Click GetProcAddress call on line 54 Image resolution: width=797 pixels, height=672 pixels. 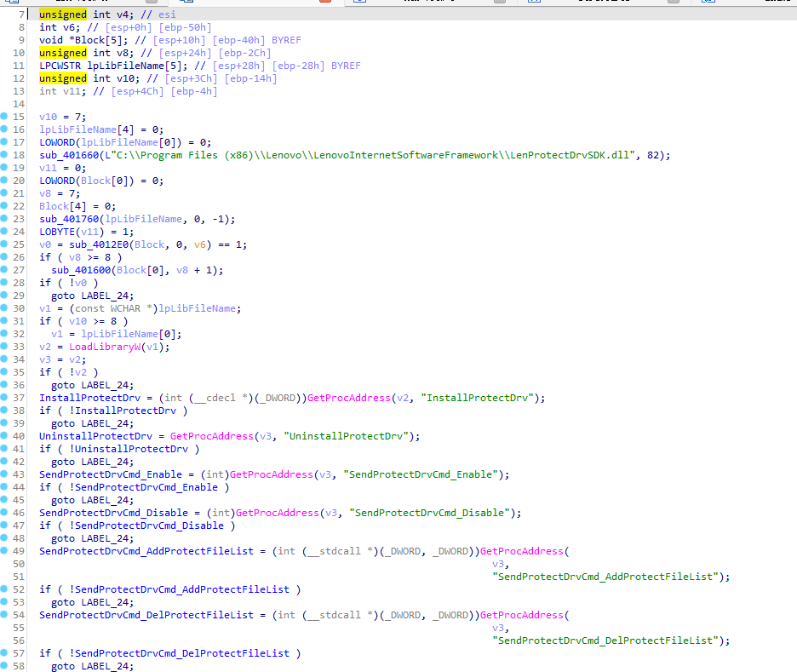point(522,615)
